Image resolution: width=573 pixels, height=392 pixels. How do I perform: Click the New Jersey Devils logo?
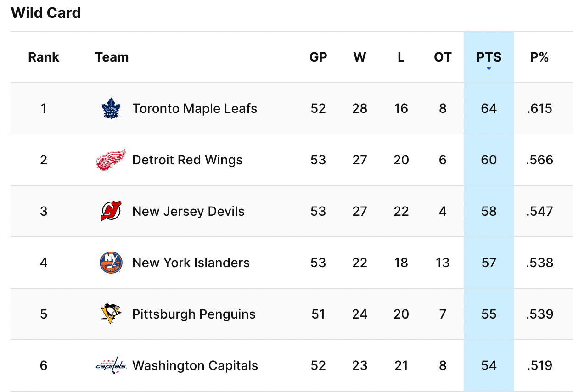(111, 211)
